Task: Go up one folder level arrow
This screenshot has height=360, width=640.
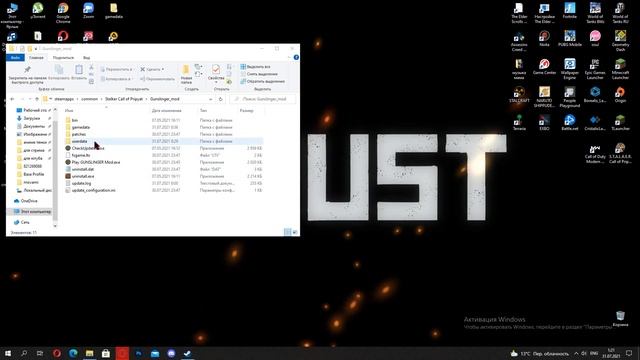Action: [x=37, y=99]
